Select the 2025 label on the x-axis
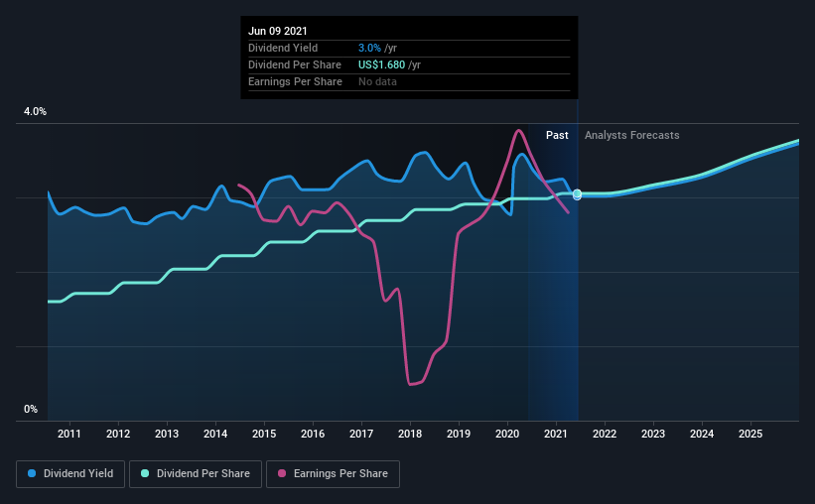Screen dimensions: 815x504 [750, 434]
